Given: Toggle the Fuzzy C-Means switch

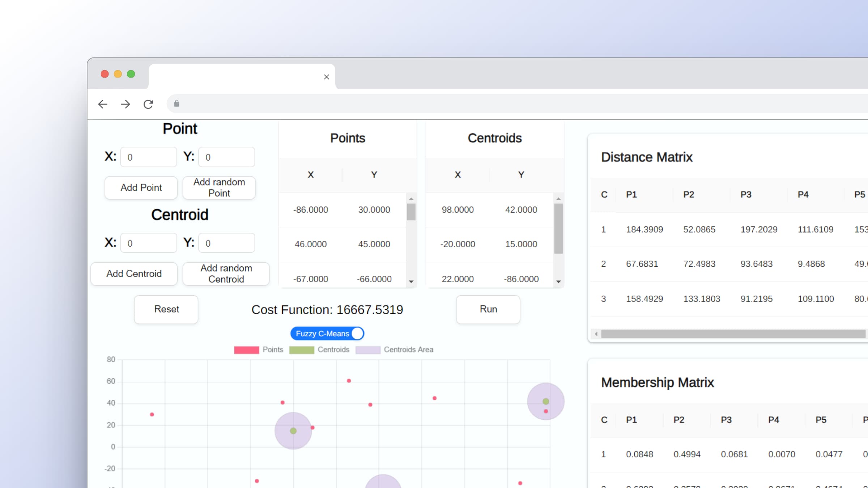Looking at the screenshot, I should coord(327,334).
